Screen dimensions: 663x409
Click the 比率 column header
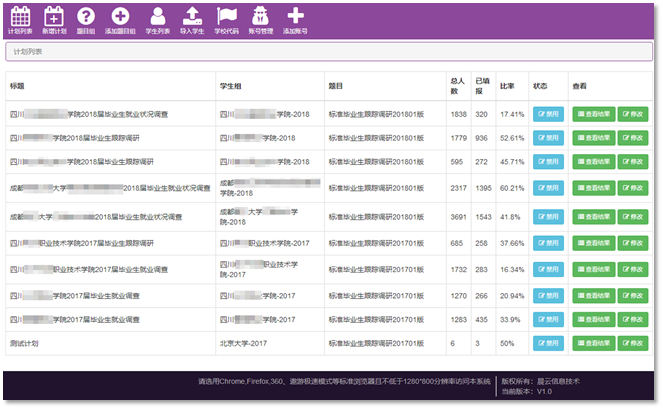point(508,86)
